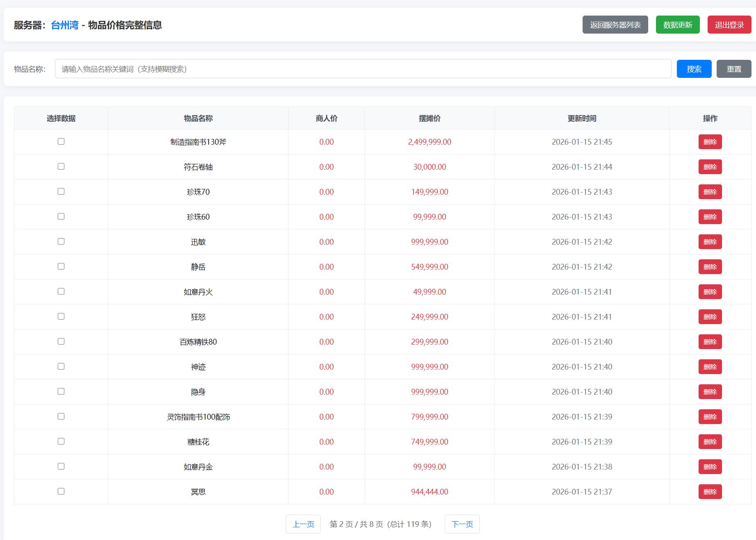Click the red 退出登录 button
The height and width of the screenshot is (540, 756).
(729, 25)
